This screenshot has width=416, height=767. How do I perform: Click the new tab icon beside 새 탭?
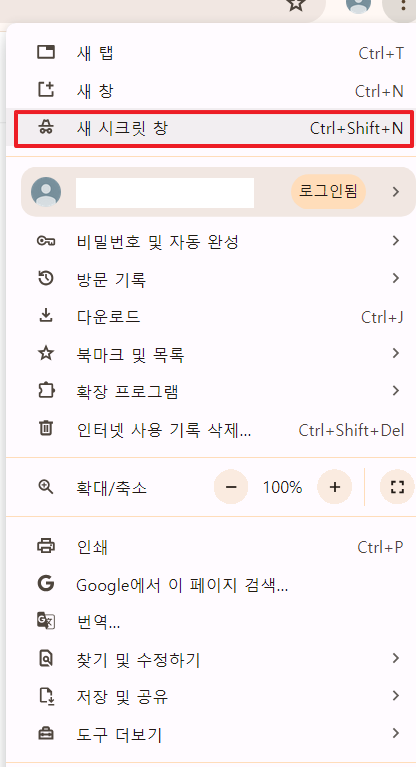(46, 52)
